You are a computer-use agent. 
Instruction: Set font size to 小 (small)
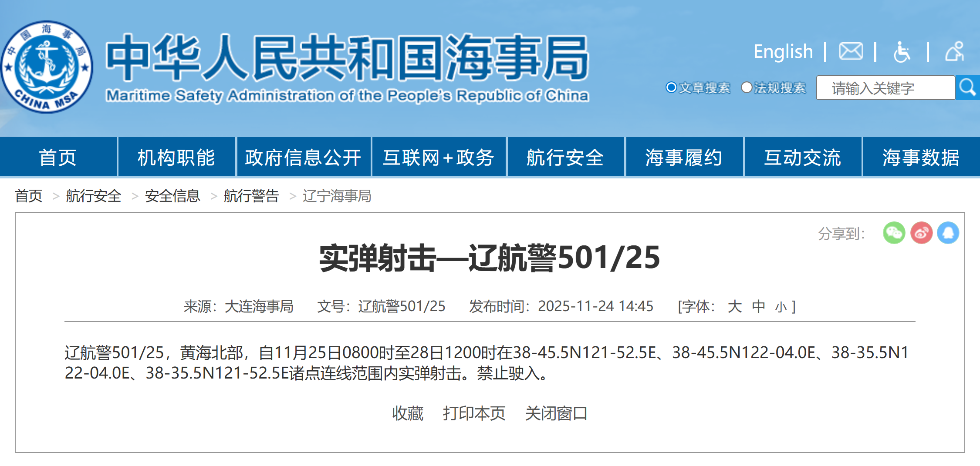781,307
